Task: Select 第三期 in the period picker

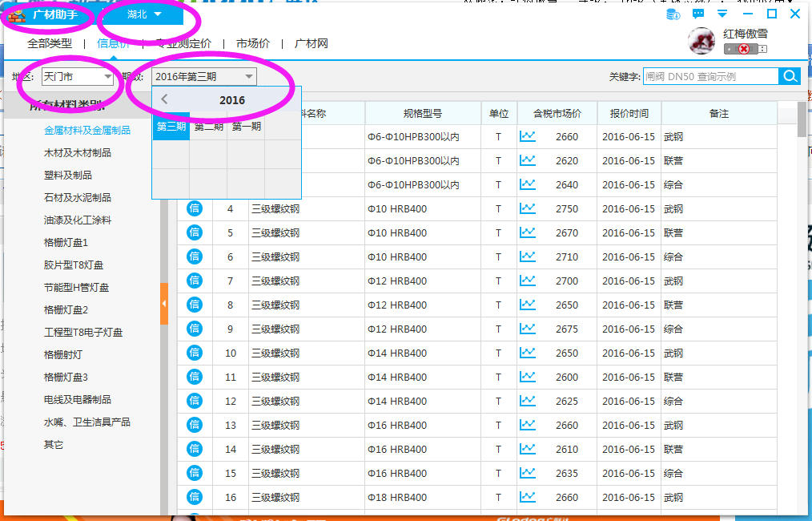Action: tap(171, 127)
